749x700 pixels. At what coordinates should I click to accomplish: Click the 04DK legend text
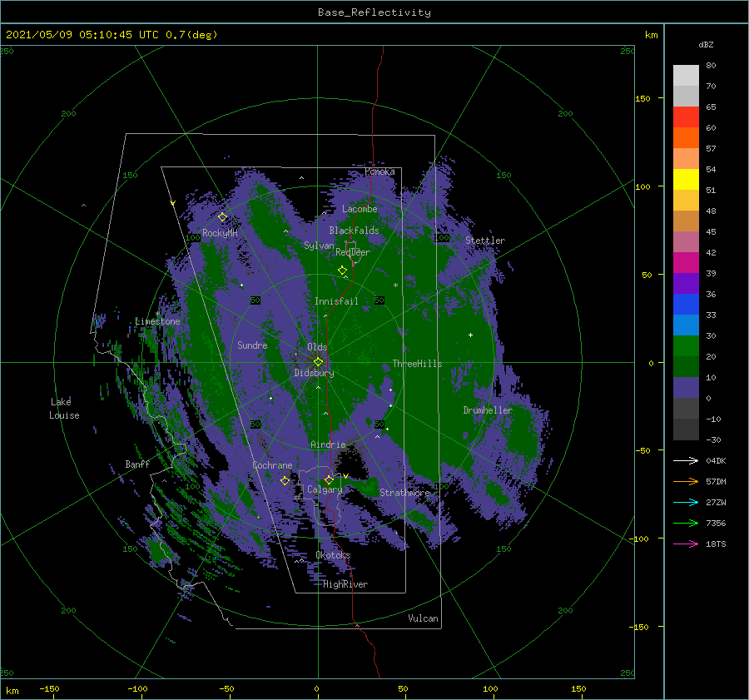[716, 460]
